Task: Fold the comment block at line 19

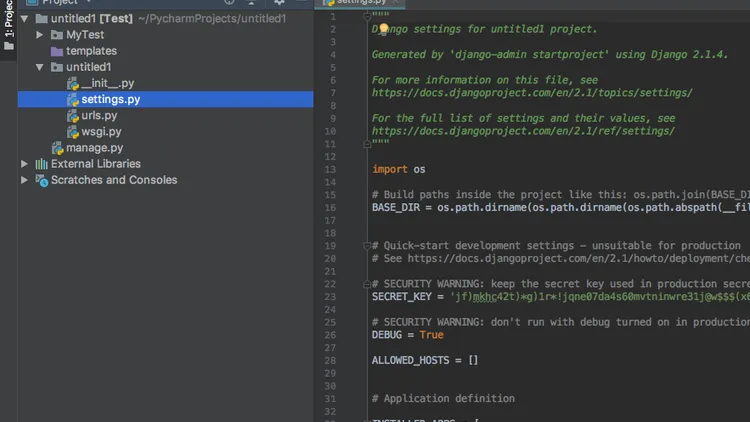Action: pos(367,246)
